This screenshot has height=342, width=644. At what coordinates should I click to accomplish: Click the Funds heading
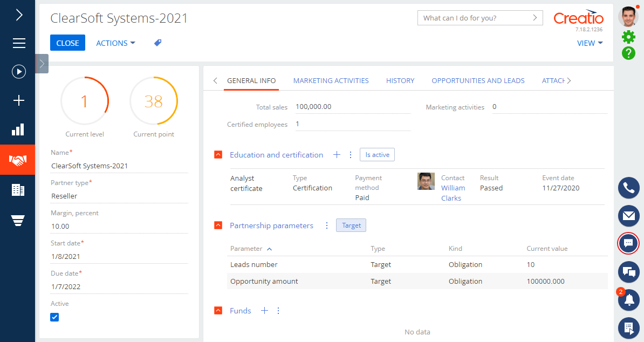click(240, 311)
